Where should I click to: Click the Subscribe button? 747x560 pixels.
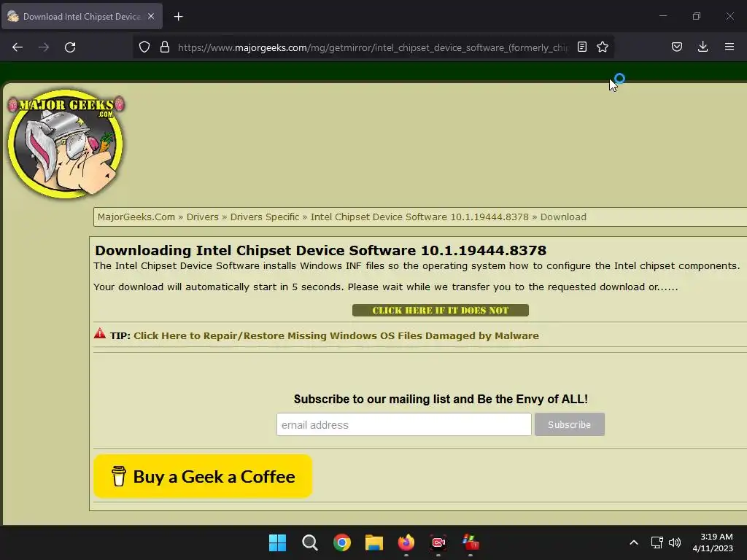[569, 425]
